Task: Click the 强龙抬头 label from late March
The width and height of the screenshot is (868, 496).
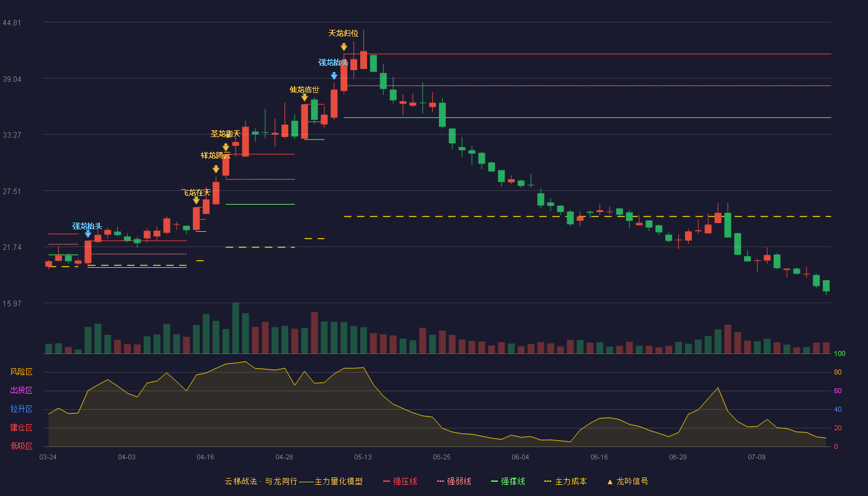Action: pos(87,226)
